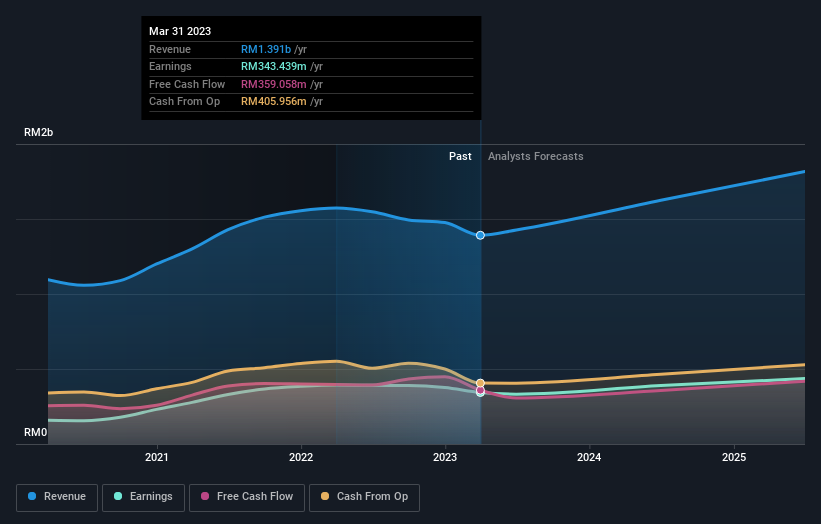Click the RM2b y-axis label
Image resolution: width=821 pixels, height=524 pixels.
point(39,132)
